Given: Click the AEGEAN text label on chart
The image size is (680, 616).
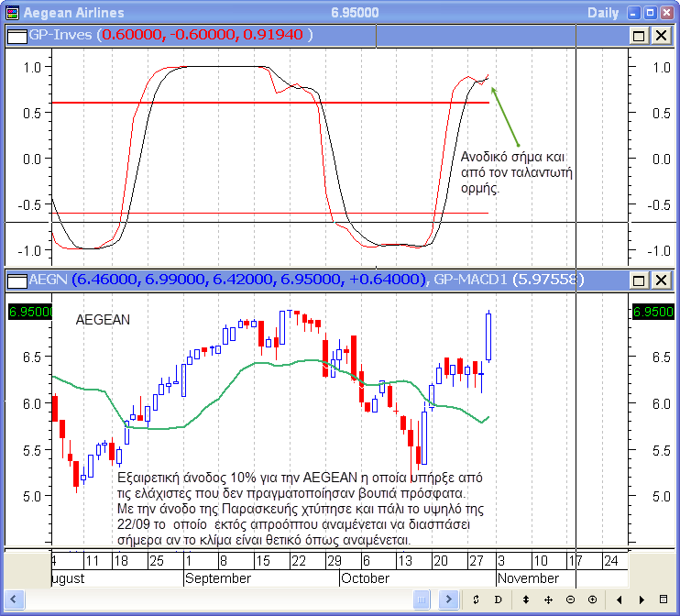Looking at the screenshot, I should click(103, 320).
